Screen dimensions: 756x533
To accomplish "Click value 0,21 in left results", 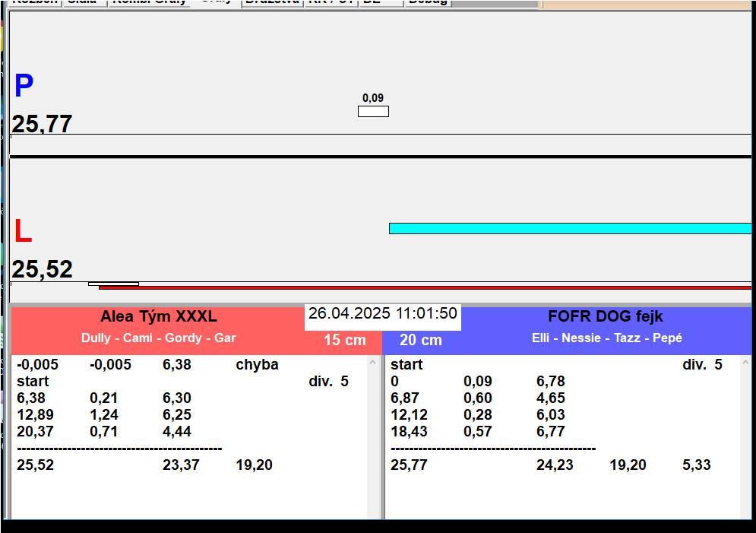I will [x=103, y=398].
